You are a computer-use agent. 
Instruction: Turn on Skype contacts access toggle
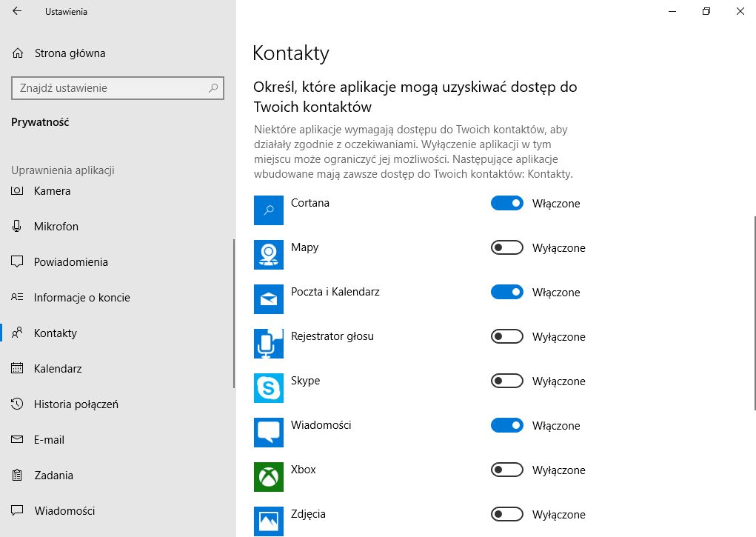pos(506,381)
